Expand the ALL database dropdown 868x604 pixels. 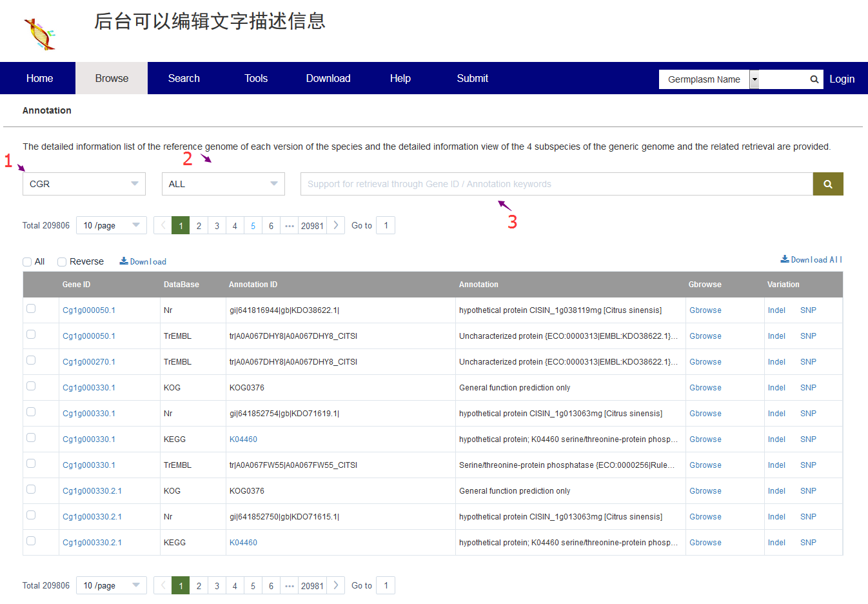(x=223, y=184)
